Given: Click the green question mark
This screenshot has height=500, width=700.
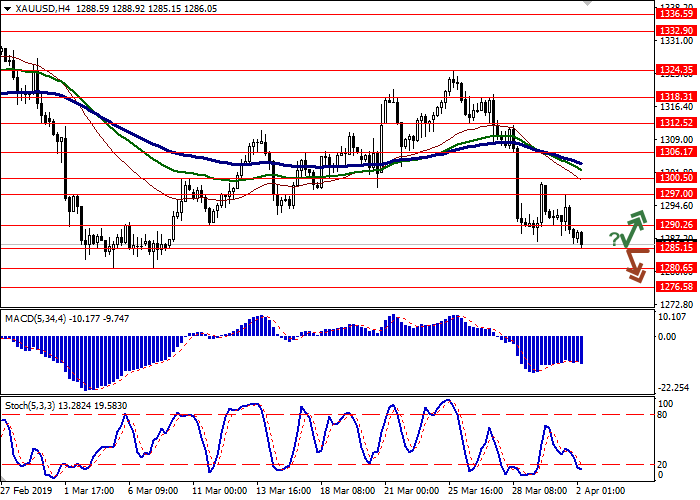Looking at the screenshot, I should (613, 238).
